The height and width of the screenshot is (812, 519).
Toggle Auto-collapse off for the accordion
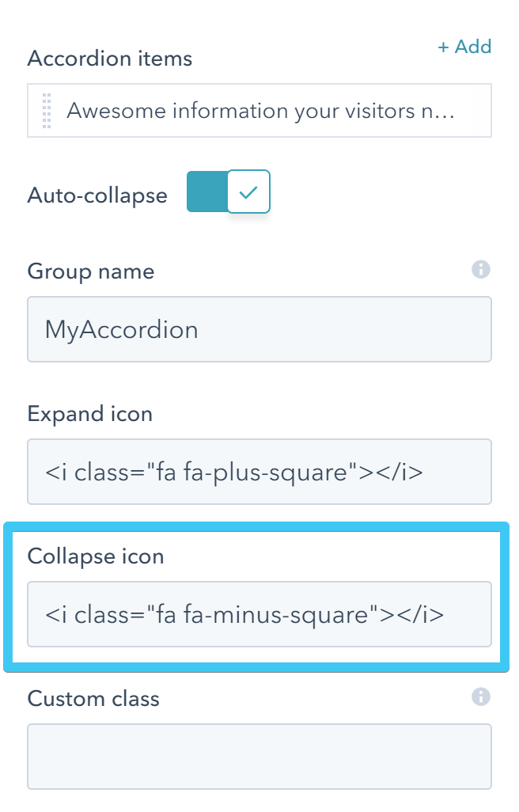tap(228, 191)
